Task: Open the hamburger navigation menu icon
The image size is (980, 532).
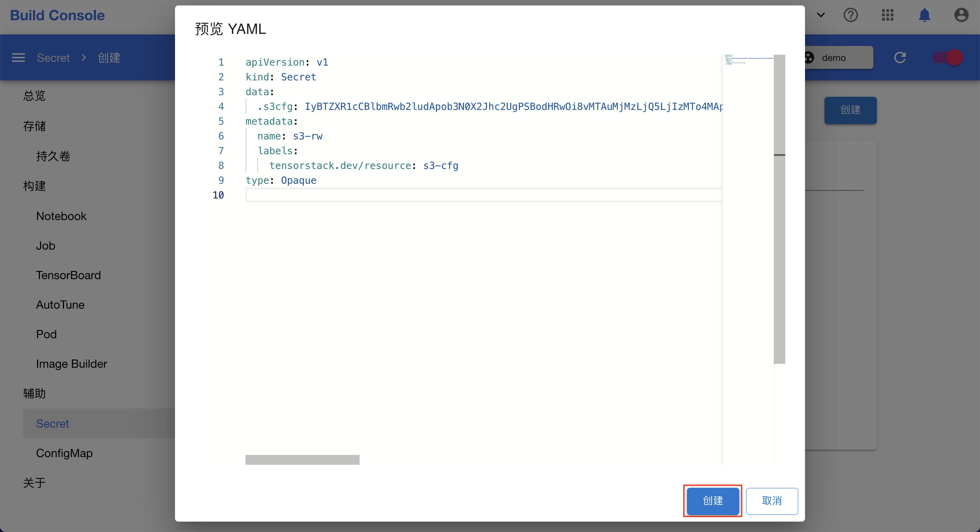Action: click(x=18, y=57)
